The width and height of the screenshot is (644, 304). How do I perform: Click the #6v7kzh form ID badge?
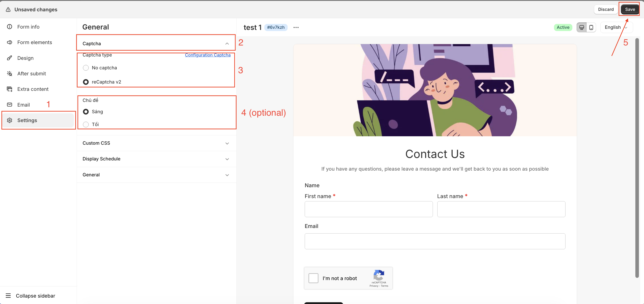click(x=276, y=27)
